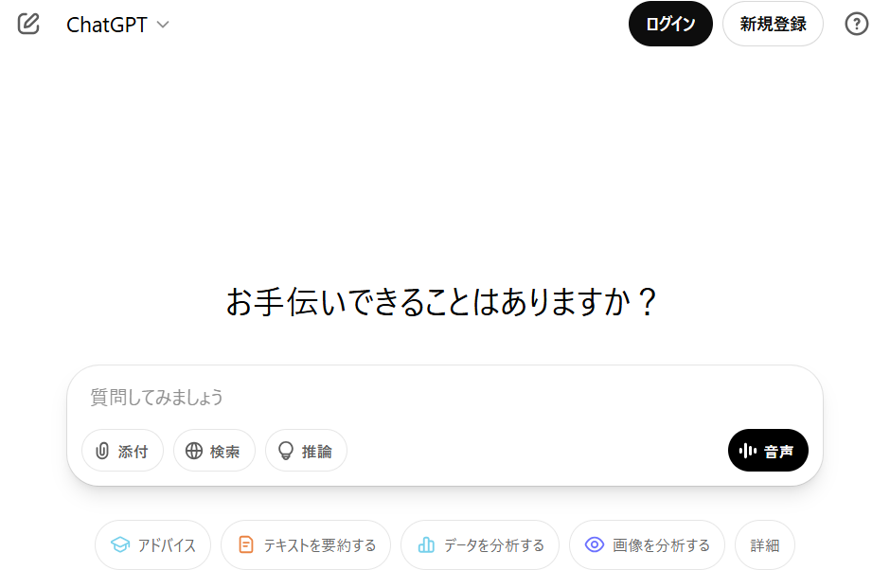This screenshot has width=890, height=588.
Task: Click the globe icon on 検索
Action: [x=194, y=451]
